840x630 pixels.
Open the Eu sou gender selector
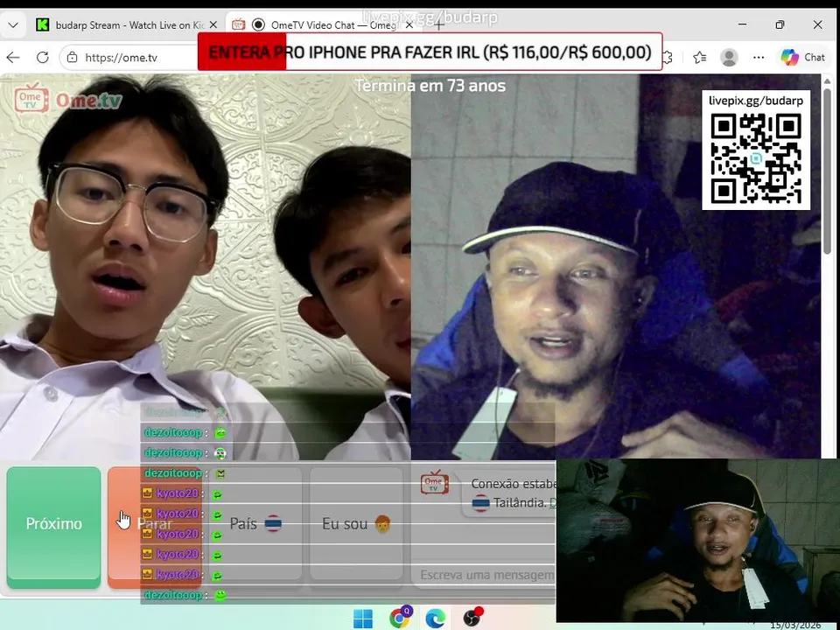[356, 523]
